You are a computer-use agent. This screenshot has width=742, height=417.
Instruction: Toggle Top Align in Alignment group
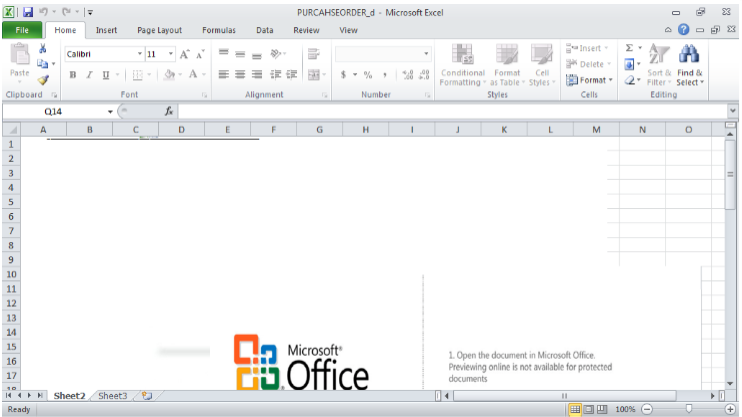224,53
